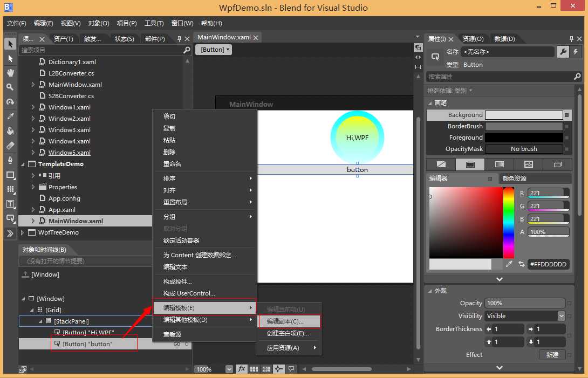
Task: Show Properties wrench view
Action: tap(563, 52)
